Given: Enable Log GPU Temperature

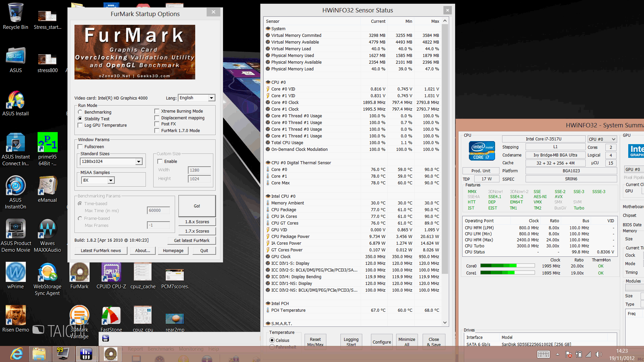Looking at the screenshot, I should coord(80,125).
